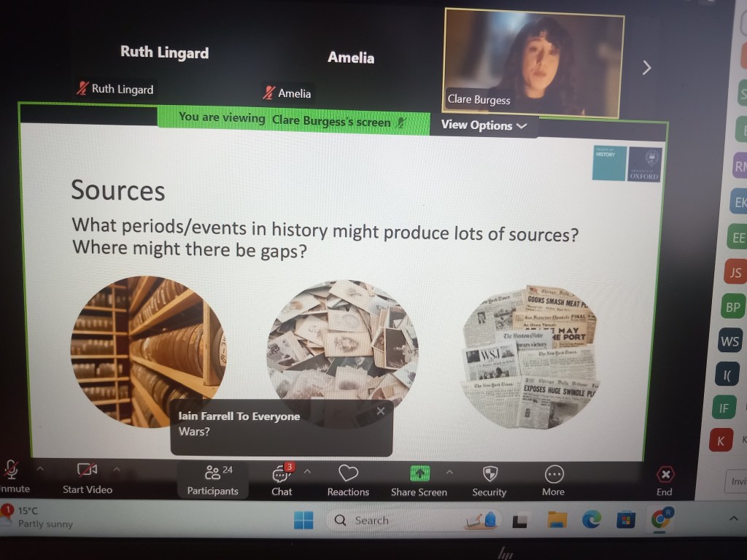Viewport: 747px width, 560px height.
Task: Start Video using the camera icon
Action: pyautogui.click(x=88, y=472)
